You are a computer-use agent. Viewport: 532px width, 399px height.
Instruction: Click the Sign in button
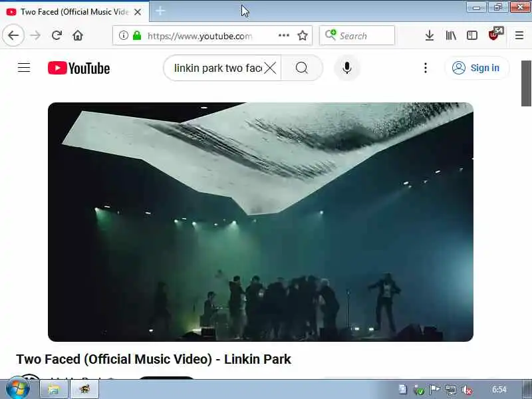click(x=476, y=68)
